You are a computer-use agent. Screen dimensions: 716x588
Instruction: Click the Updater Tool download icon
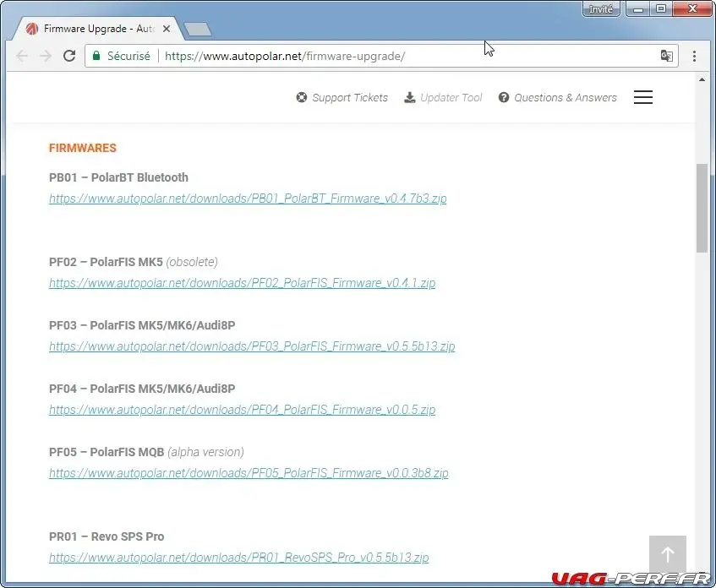[410, 97]
